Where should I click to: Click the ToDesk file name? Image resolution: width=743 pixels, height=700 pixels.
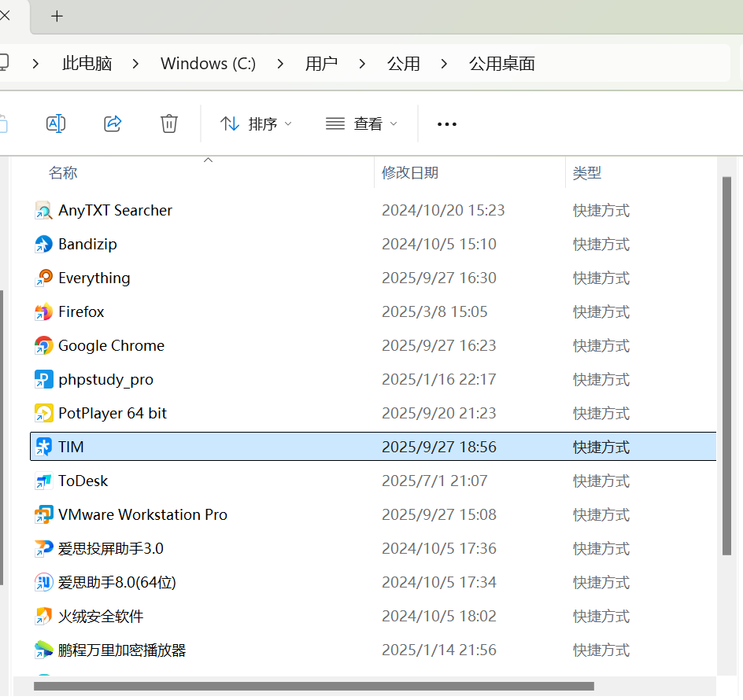(83, 481)
